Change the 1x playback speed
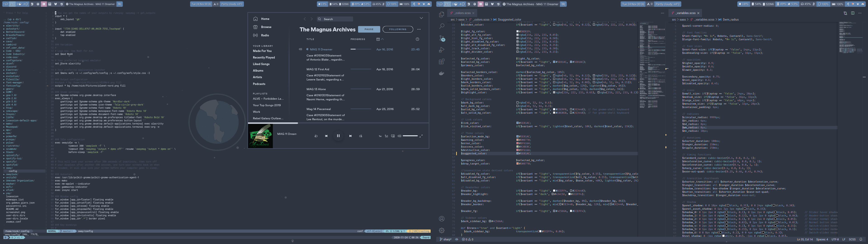Viewport: 868px width, 244px height. (380, 136)
